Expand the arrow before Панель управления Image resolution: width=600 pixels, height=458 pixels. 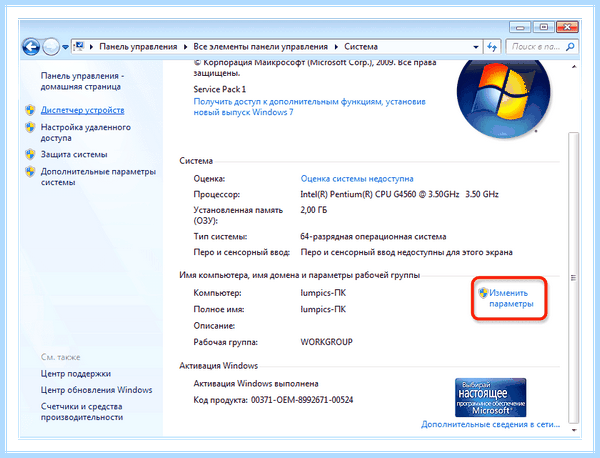point(91,47)
